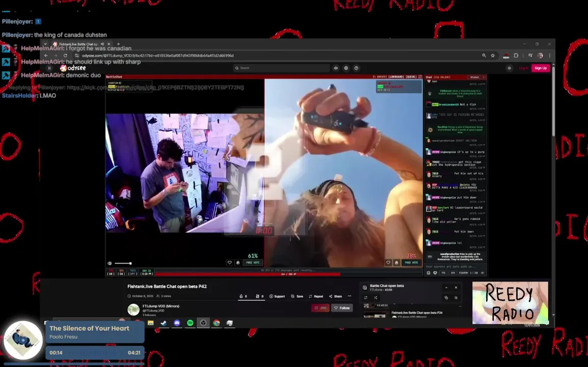Click the Odysee search field
Viewport: 588px width, 367px height.
click(x=281, y=68)
